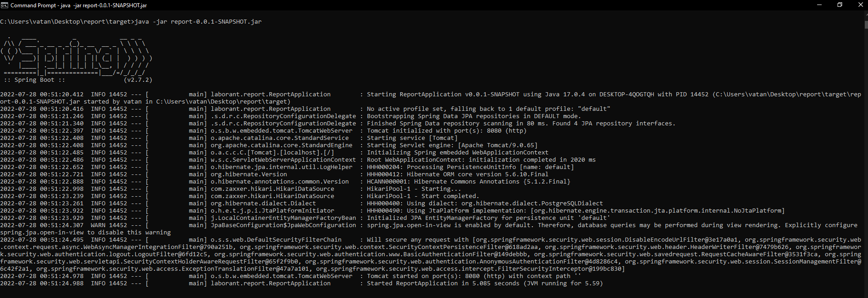868x298 pixels.
Task: Close the Command Prompt window
Action: point(860,5)
